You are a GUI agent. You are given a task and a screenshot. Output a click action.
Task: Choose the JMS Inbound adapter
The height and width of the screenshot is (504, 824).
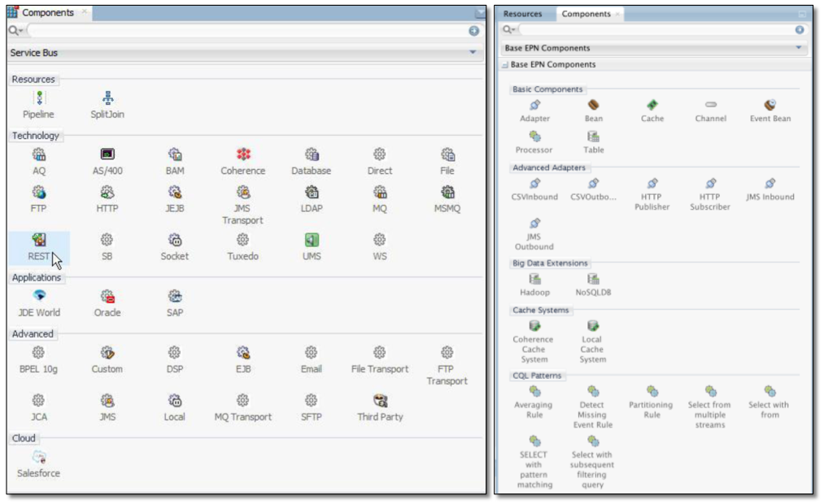pyautogui.click(x=770, y=183)
